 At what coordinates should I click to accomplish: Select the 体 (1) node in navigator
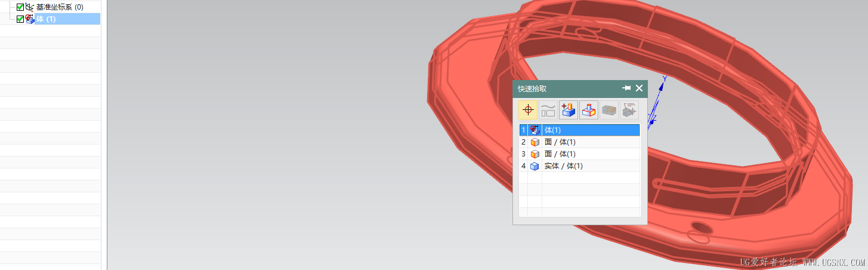coord(67,19)
